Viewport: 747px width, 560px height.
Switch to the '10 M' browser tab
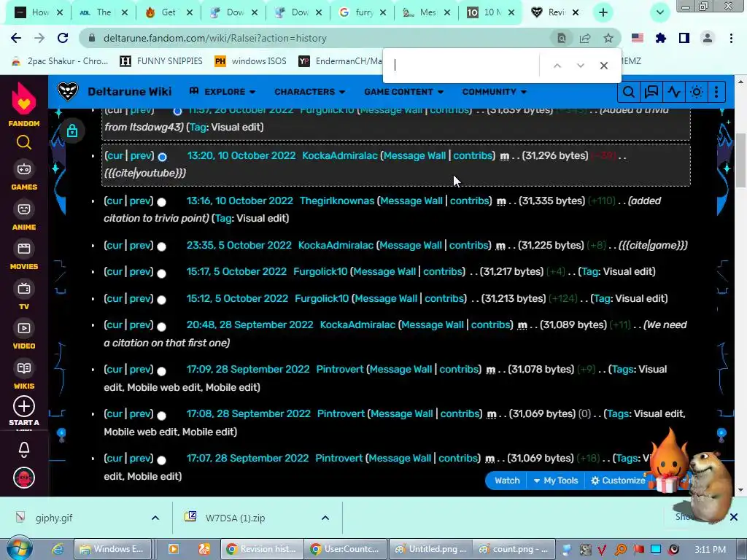click(489, 12)
